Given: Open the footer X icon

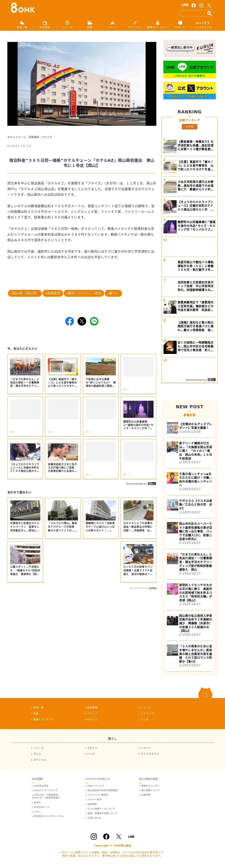Looking at the screenshot, I should 119,836.
